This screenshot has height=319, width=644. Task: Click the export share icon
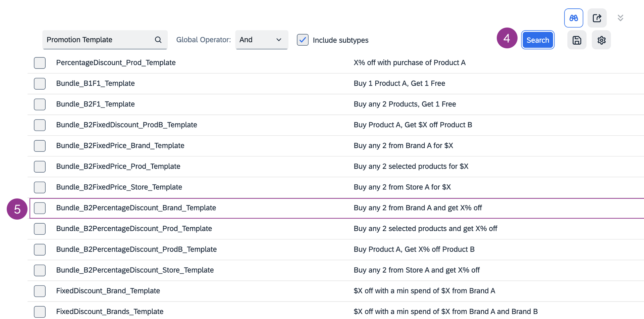[x=597, y=18]
